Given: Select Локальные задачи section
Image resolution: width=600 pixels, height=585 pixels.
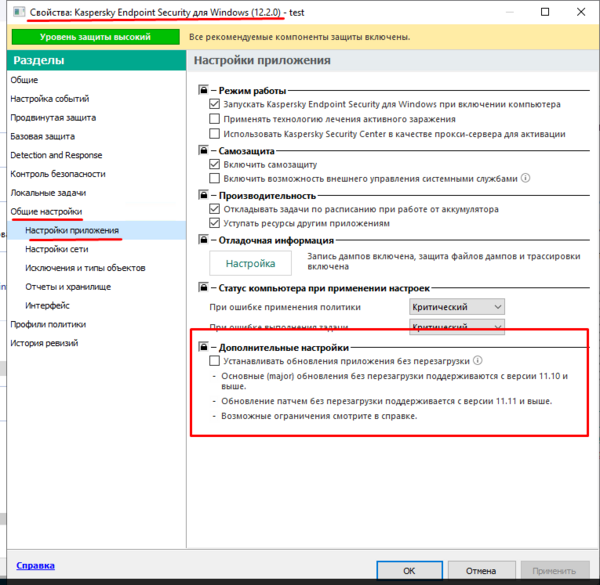Looking at the screenshot, I should pos(48,192).
